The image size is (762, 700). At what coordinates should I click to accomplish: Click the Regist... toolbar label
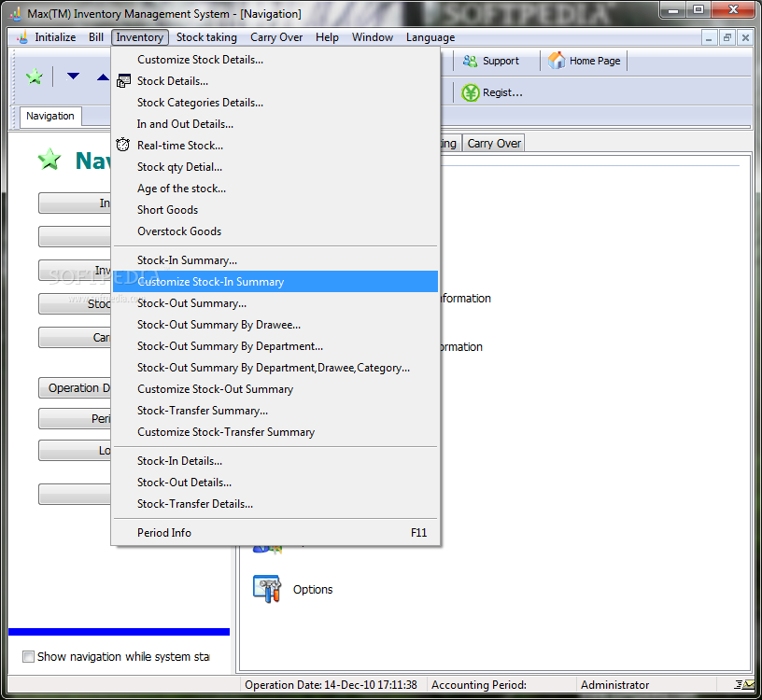[x=502, y=92]
